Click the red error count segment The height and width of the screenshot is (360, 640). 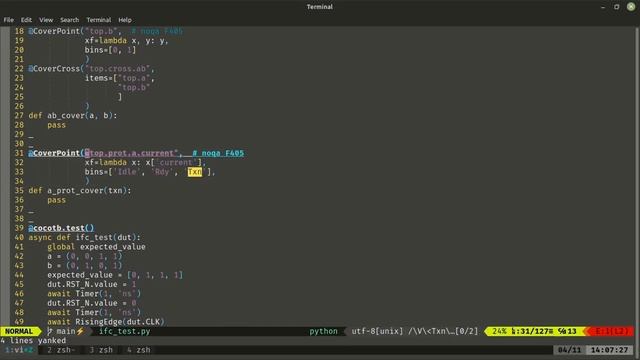point(611,331)
